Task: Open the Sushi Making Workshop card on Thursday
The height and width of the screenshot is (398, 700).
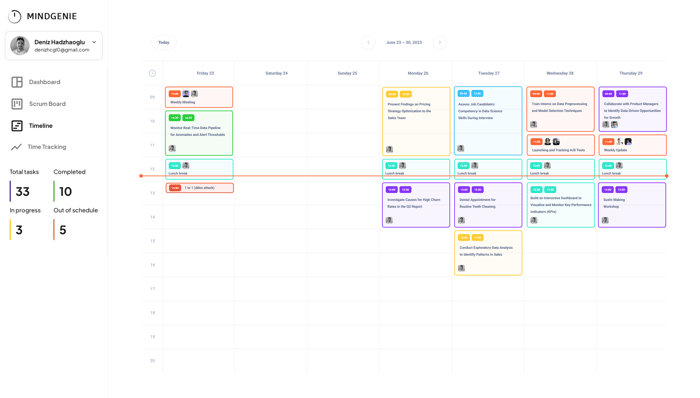Action: tap(632, 205)
